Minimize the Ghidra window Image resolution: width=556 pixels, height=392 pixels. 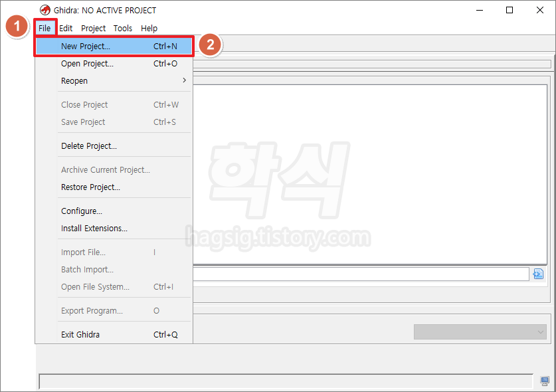[x=480, y=10]
